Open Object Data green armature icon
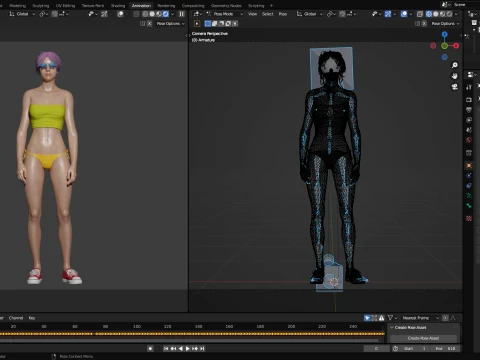Screen dimensions: 480x360 (x=469, y=196)
